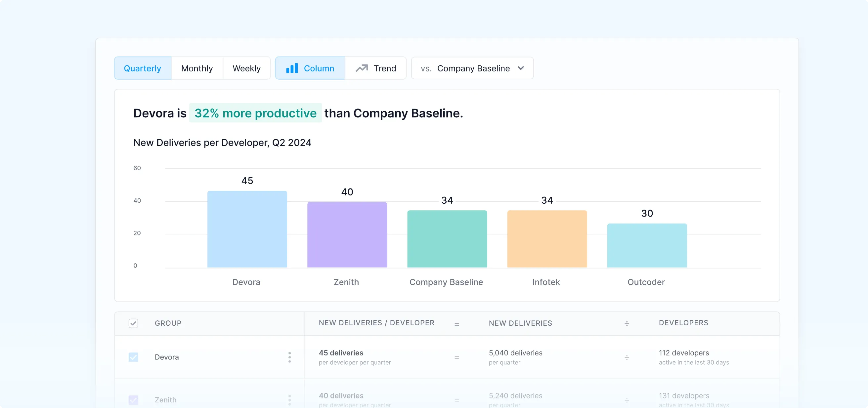Click the purple Zenith bar

(x=347, y=235)
